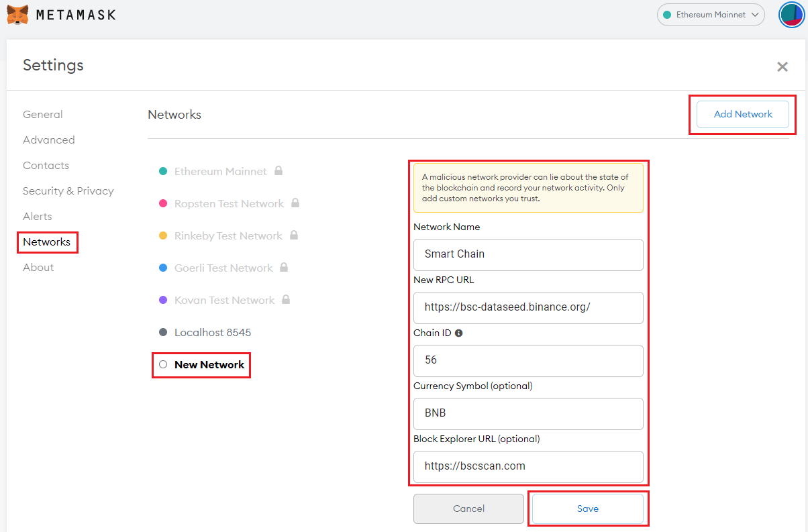Open Security & Privacy settings

(x=68, y=191)
